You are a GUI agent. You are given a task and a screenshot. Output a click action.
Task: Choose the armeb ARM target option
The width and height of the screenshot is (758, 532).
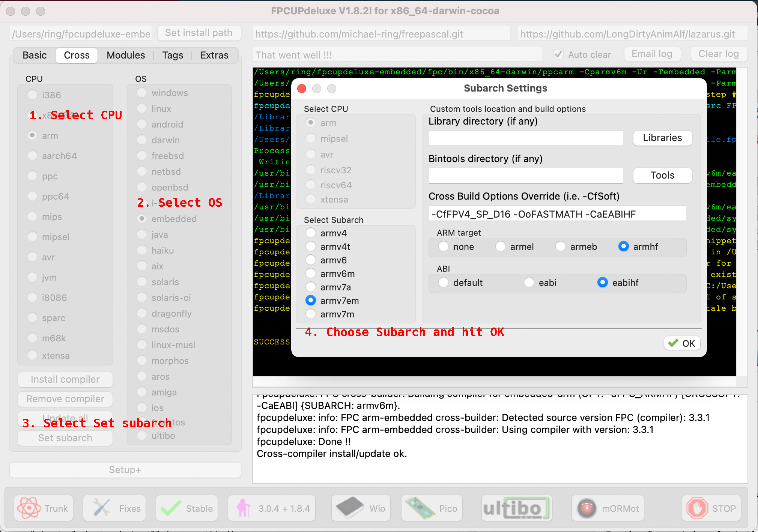(x=561, y=246)
